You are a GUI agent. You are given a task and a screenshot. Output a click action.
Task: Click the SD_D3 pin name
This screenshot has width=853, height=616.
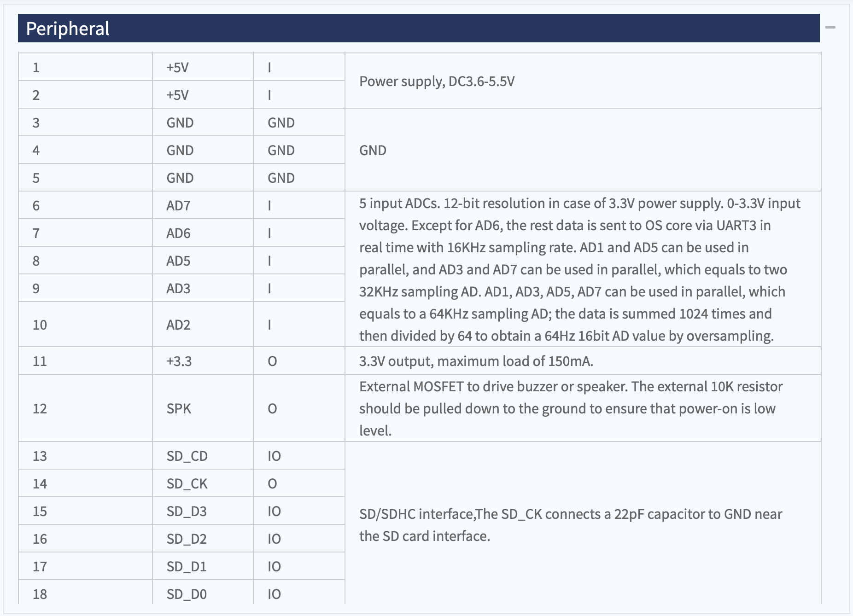point(187,511)
